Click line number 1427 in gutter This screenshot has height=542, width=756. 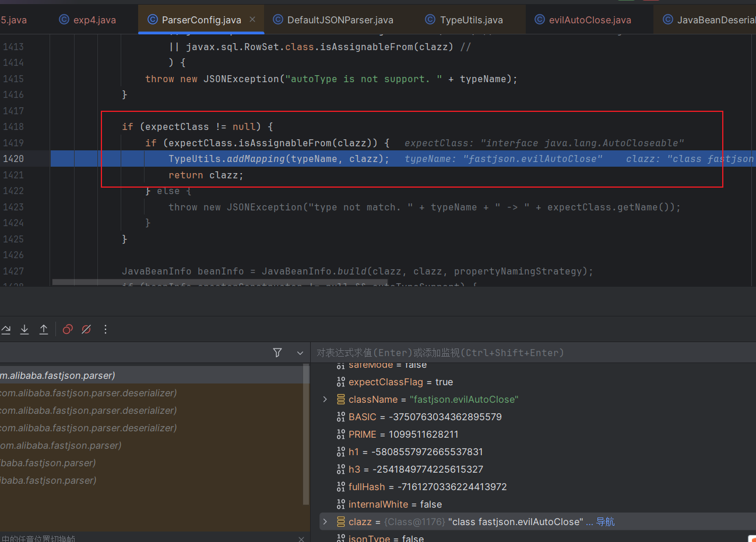tap(13, 271)
